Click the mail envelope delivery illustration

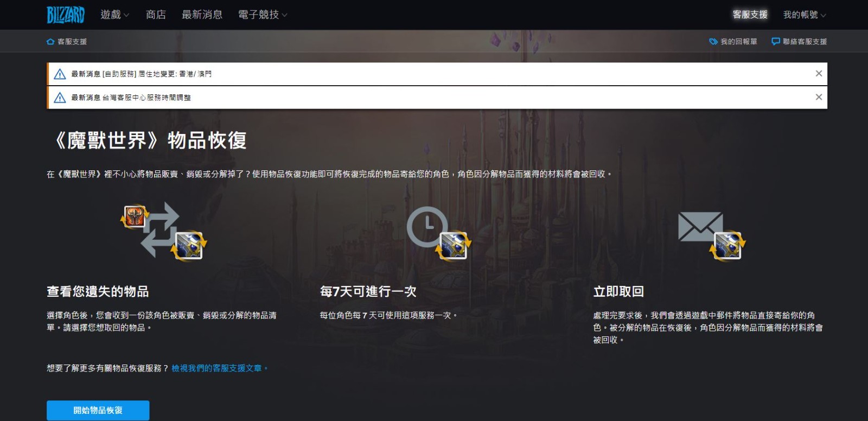[712, 236]
